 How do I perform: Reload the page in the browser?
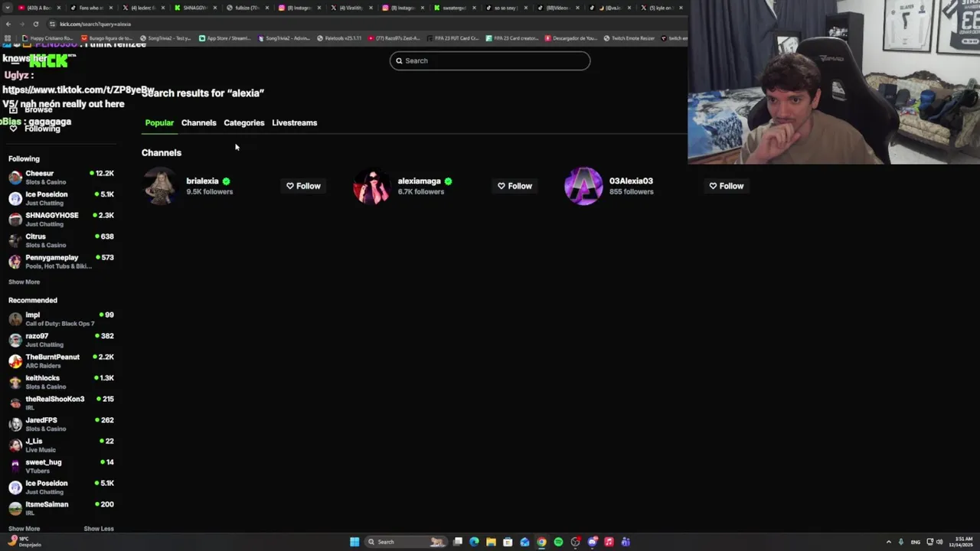[35, 24]
